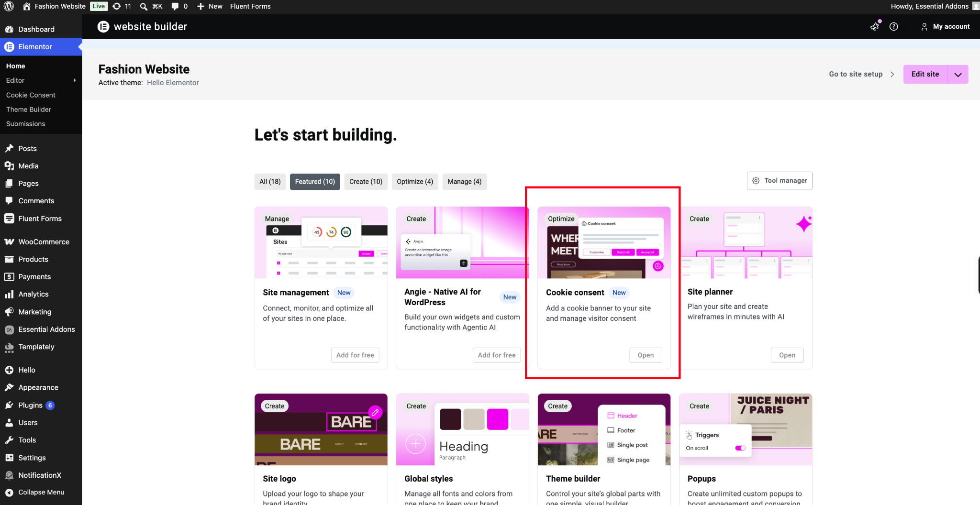Open the Tool manager

[x=779, y=181]
